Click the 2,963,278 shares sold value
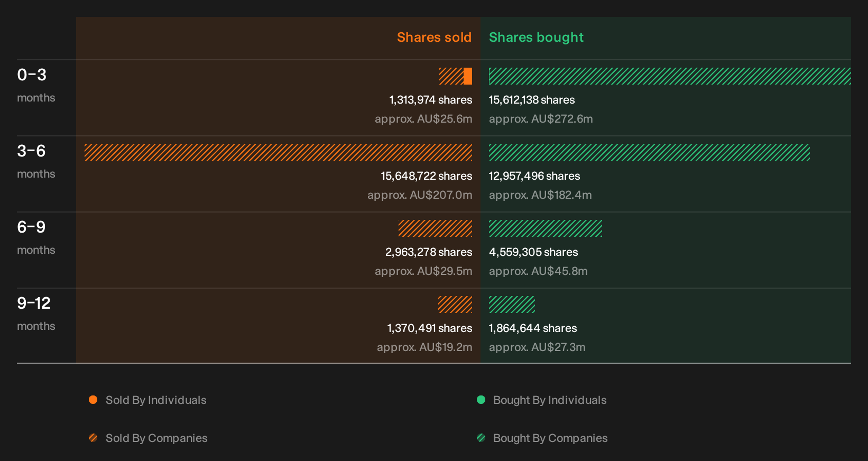Image resolution: width=868 pixels, height=461 pixels. click(x=429, y=252)
